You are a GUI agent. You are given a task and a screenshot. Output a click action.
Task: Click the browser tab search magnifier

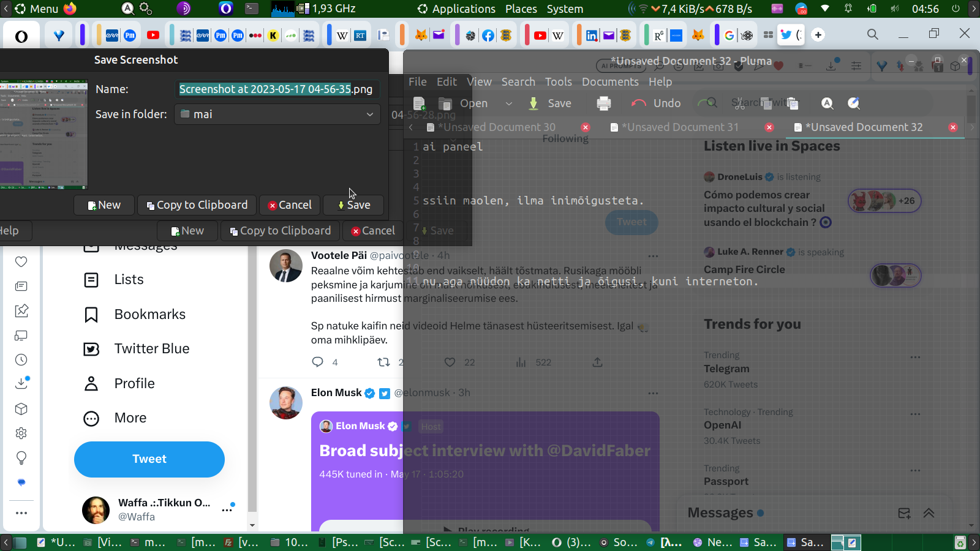point(873,34)
